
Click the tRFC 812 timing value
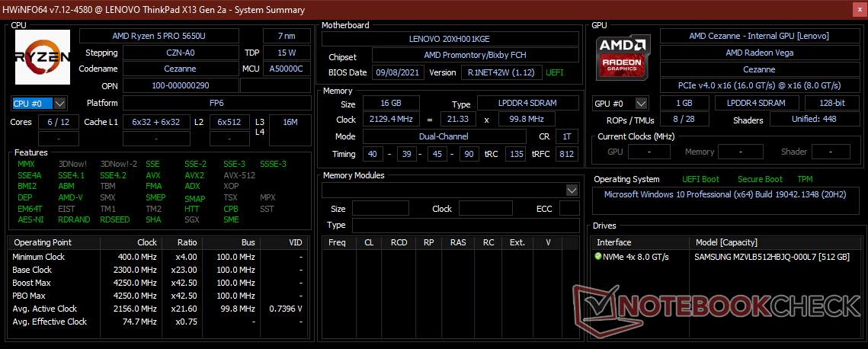[568, 154]
